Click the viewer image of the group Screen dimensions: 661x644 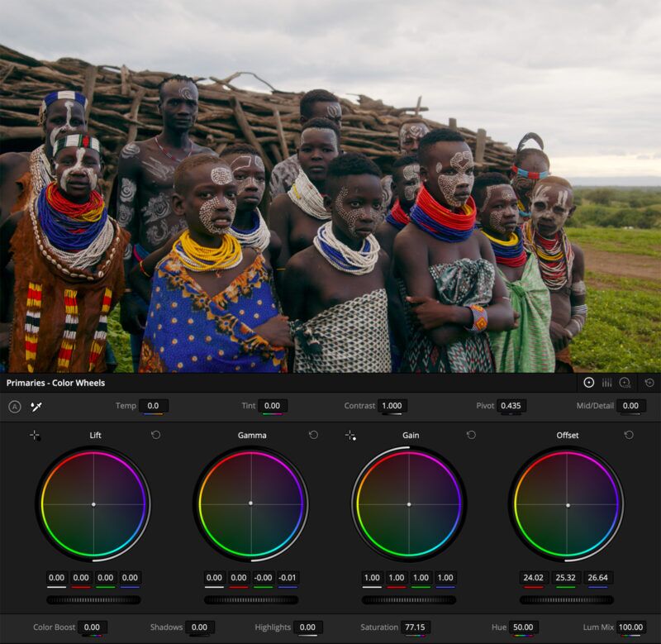[x=330, y=186]
